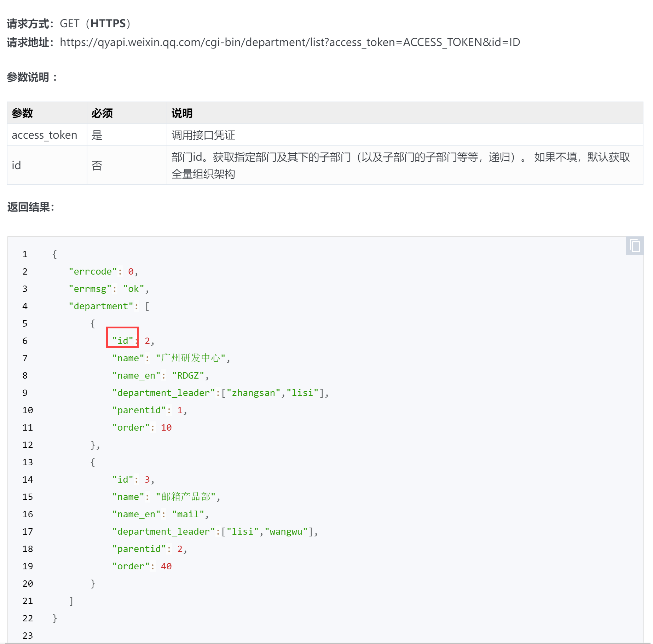Click the "order" value 40
653x644 pixels.
coord(166,566)
